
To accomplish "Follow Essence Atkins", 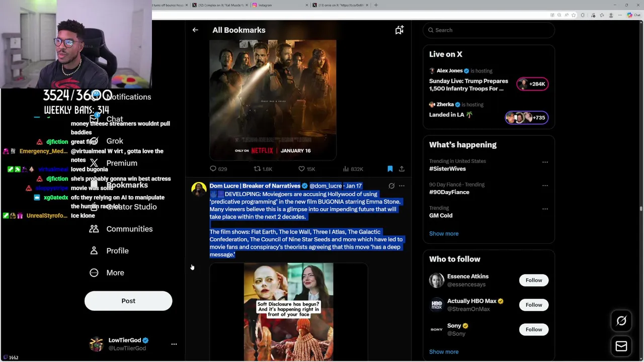I will 534,280.
